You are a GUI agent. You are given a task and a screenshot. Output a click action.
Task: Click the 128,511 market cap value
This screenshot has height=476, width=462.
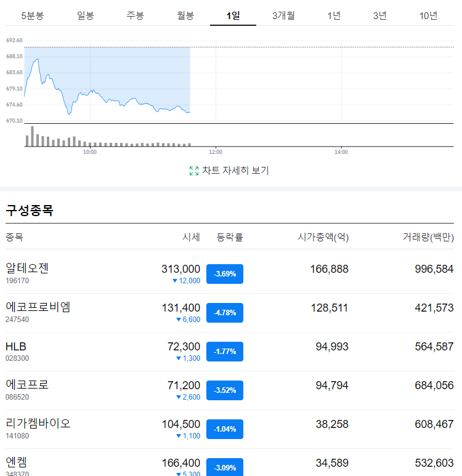pos(330,308)
